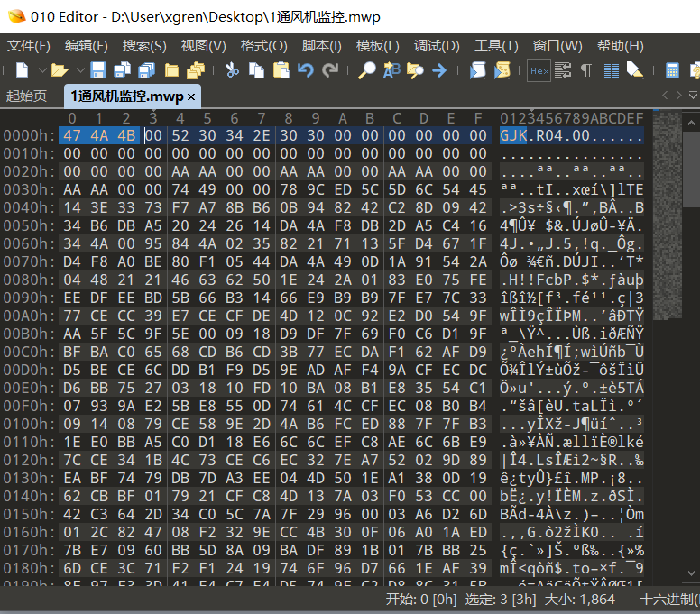
Task: Open the tab list dropdown triangle
Action: (694, 95)
